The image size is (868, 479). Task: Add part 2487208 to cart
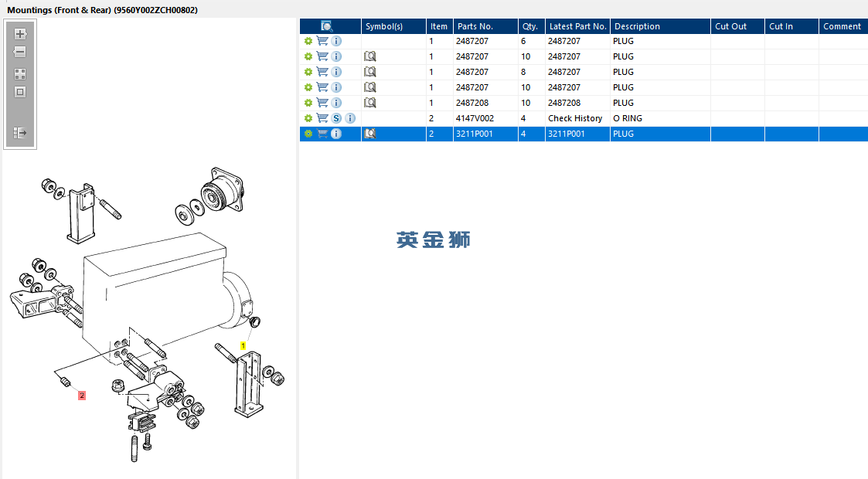[322, 103]
